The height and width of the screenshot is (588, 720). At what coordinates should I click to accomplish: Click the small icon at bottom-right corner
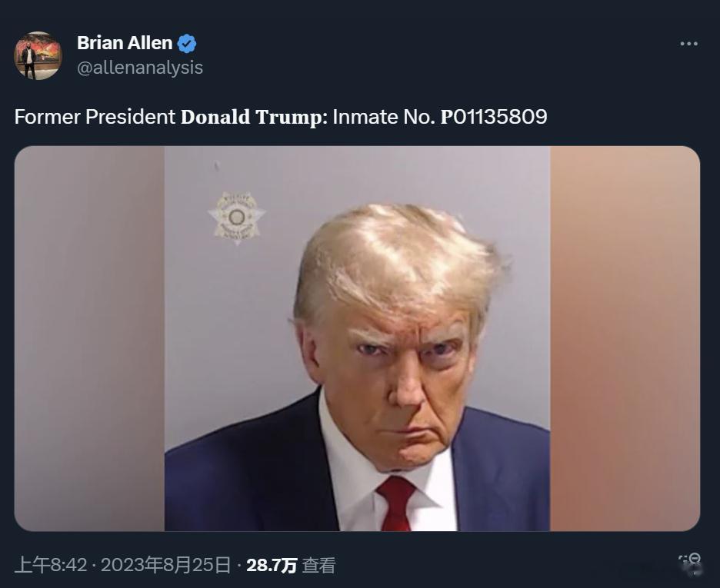[x=690, y=565]
